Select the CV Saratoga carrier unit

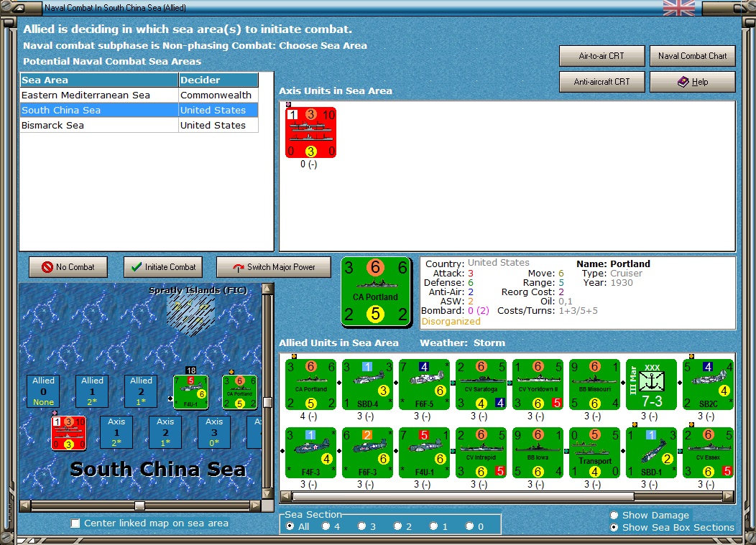coord(481,385)
